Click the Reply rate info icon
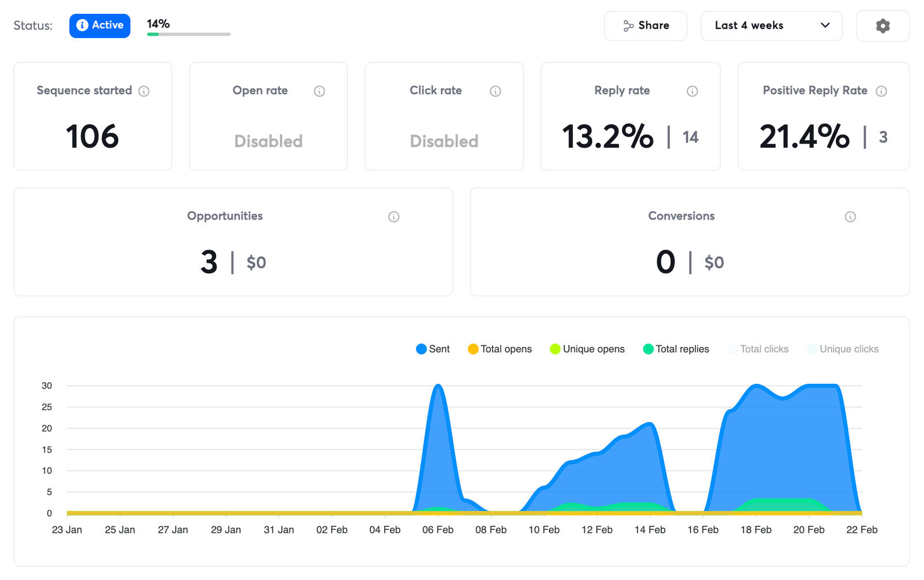This screenshot has width=924, height=580. (x=692, y=91)
